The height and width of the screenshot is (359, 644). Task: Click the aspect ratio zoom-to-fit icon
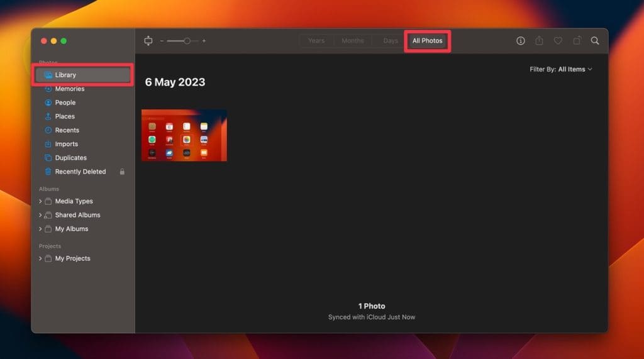(x=148, y=41)
